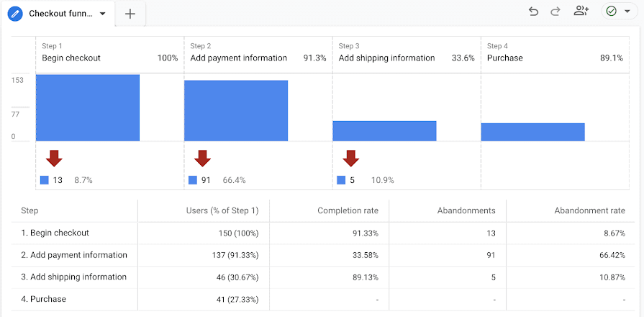Click the '41 (27.33%)' users cell
The image size is (644, 317).
click(x=236, y=299)
